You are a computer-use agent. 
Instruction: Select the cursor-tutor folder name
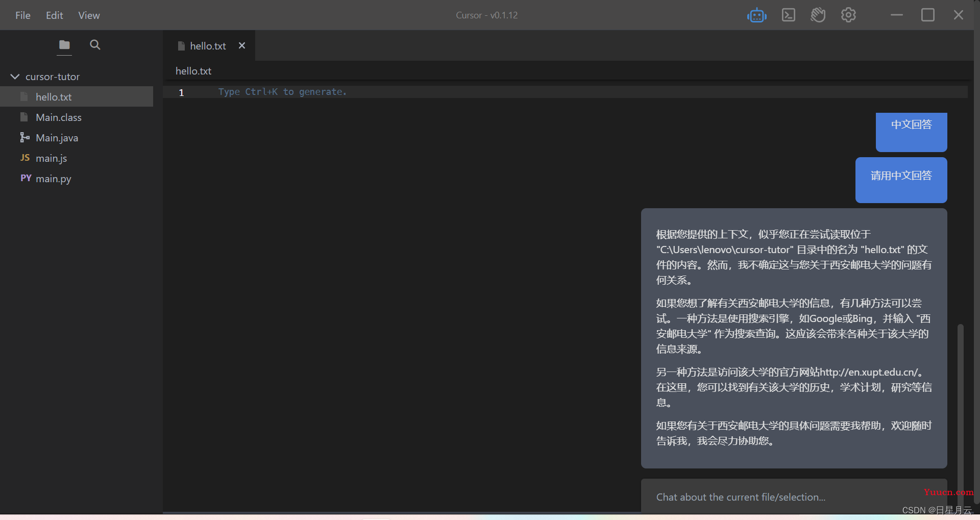point(53,77)
